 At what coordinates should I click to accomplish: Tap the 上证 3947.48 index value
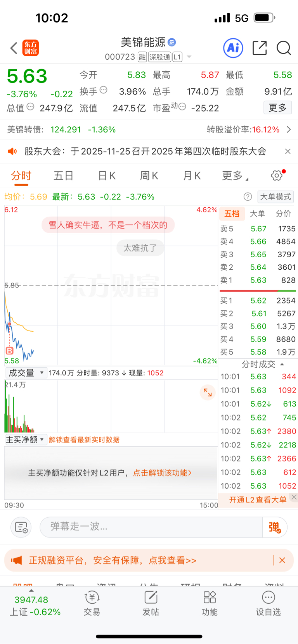click(31, 600)
